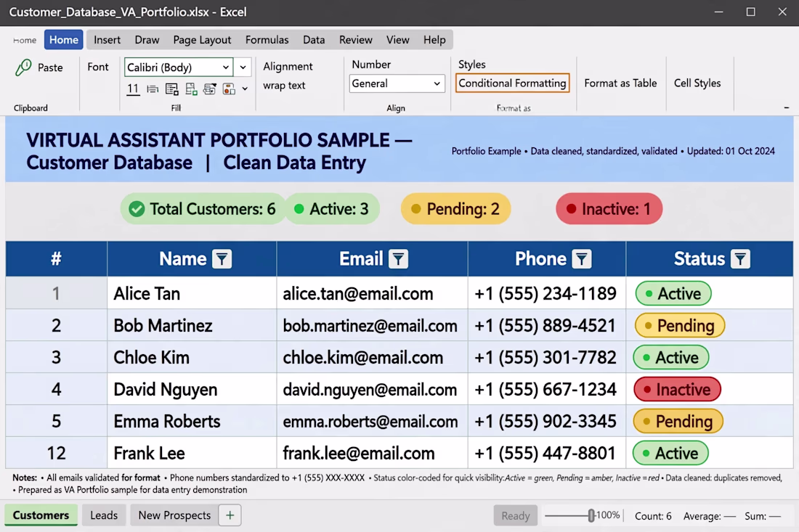Click the Conditional Formatting button
The width and height of the screenshot is (799, 532).
pyautogui.click(x=512, y=83)
